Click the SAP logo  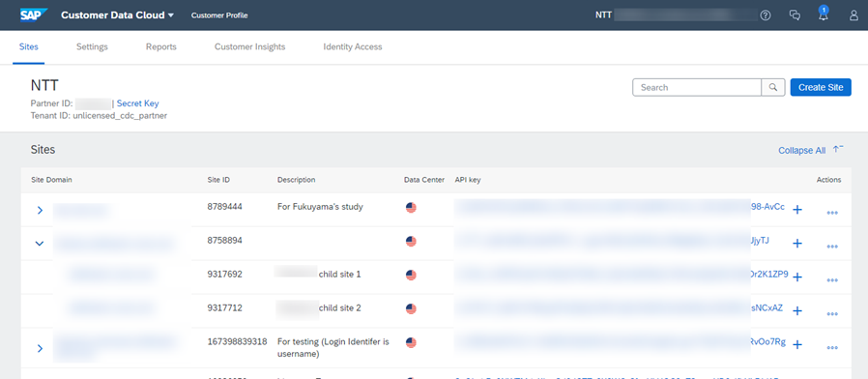pyautogui.click(x=35, y=15)
